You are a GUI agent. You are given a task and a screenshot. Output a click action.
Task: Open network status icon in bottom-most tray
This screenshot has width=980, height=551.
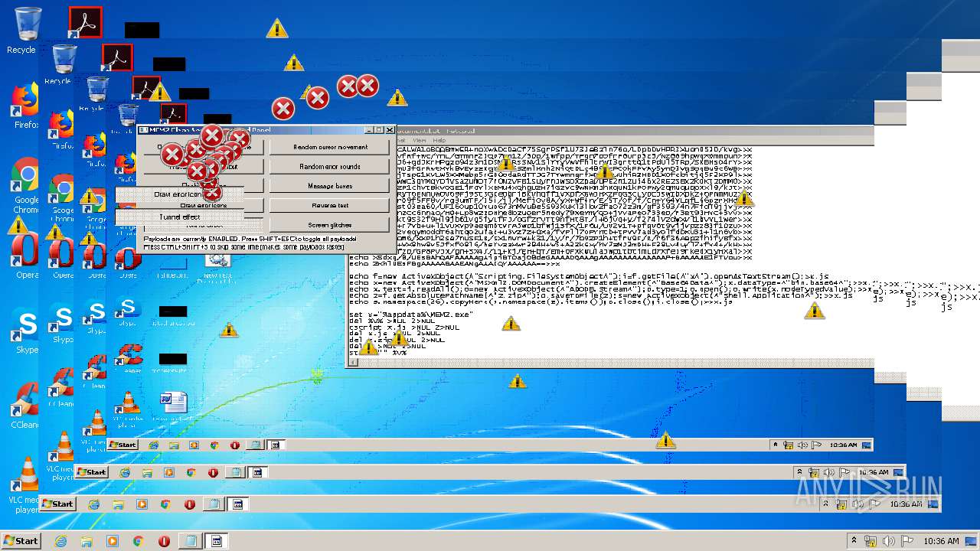click(x=872, y=541)
